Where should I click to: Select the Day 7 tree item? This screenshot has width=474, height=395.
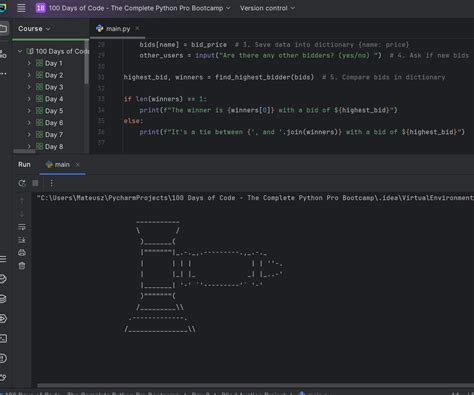point(54,135)
